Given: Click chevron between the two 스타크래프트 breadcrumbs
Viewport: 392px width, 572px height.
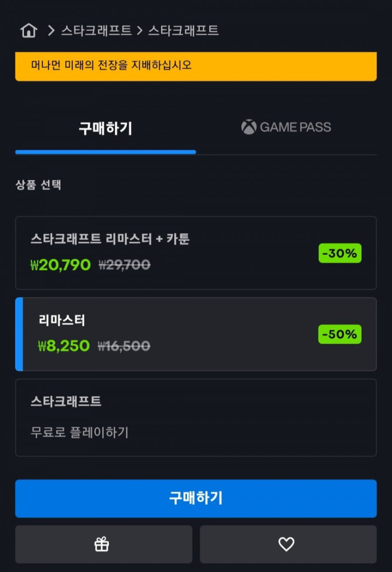Looking at the screenshot, I should tap(139, 31).
